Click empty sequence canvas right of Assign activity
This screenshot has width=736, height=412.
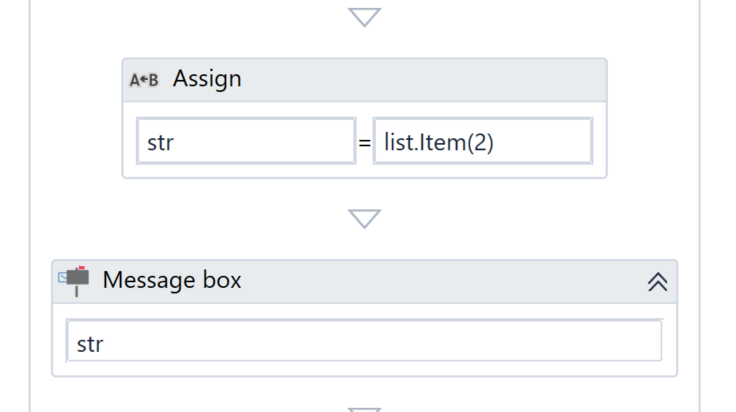tap(652, 117)
